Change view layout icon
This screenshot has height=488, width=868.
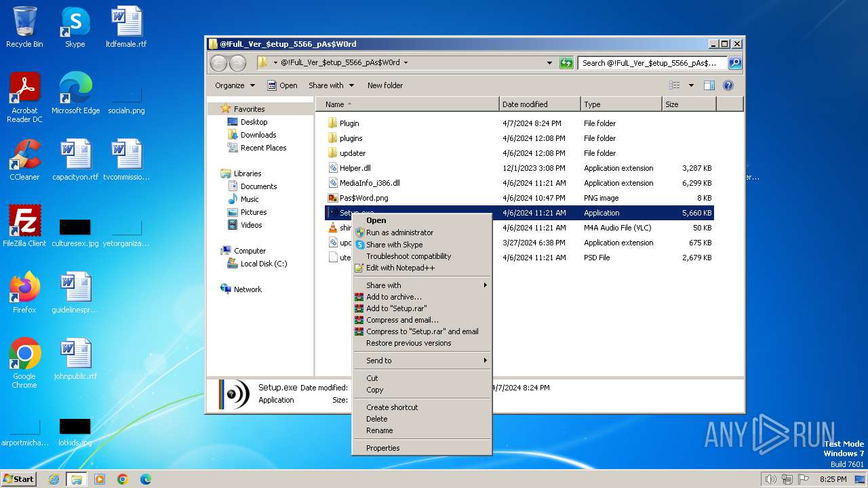tap(675, 85)
